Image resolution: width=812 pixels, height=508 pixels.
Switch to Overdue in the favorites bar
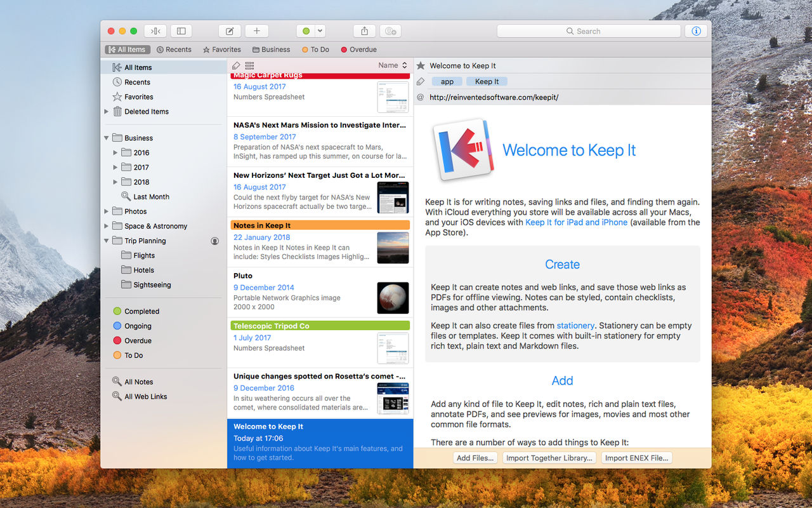click(x=358, y=50)
